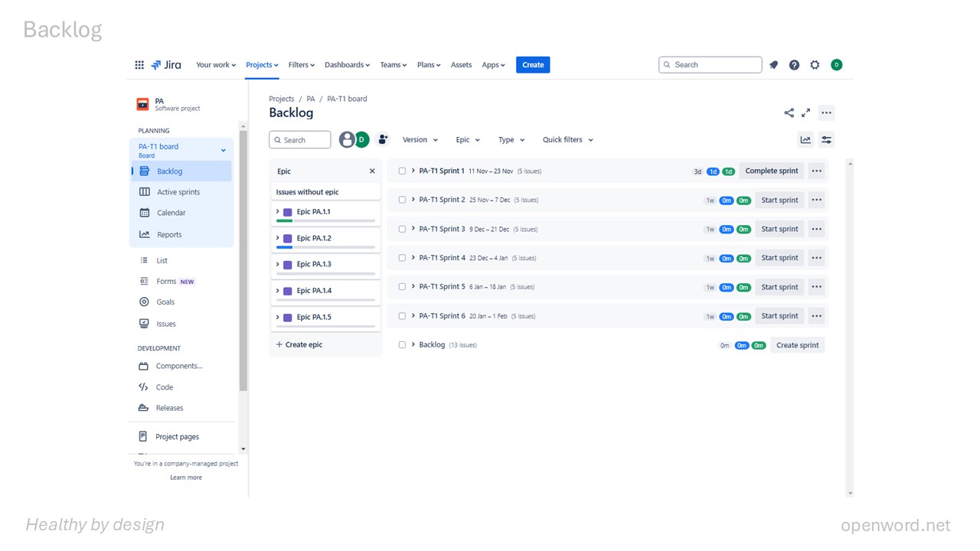Open the Quick filters dropdown

pos(568,139)
